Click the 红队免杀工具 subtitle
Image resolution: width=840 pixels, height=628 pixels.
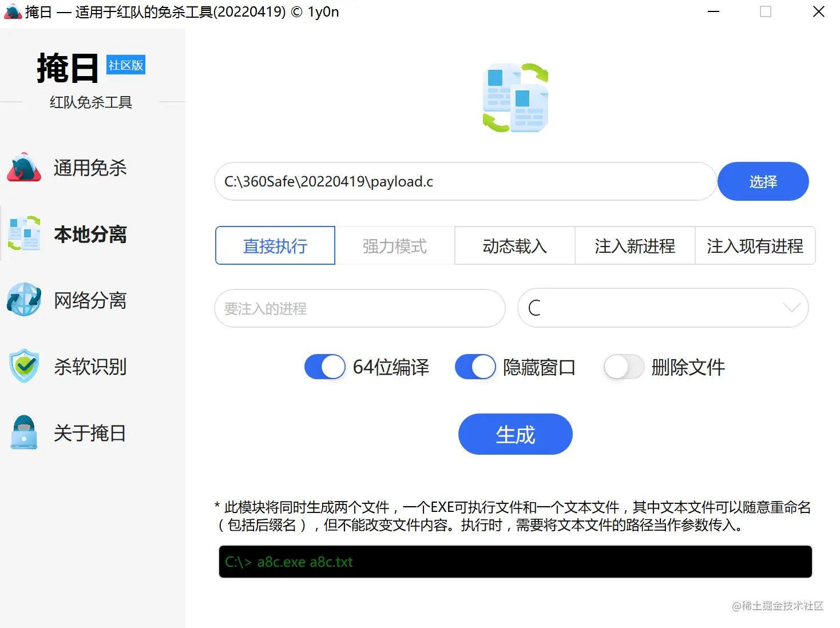tap(91, 102)
